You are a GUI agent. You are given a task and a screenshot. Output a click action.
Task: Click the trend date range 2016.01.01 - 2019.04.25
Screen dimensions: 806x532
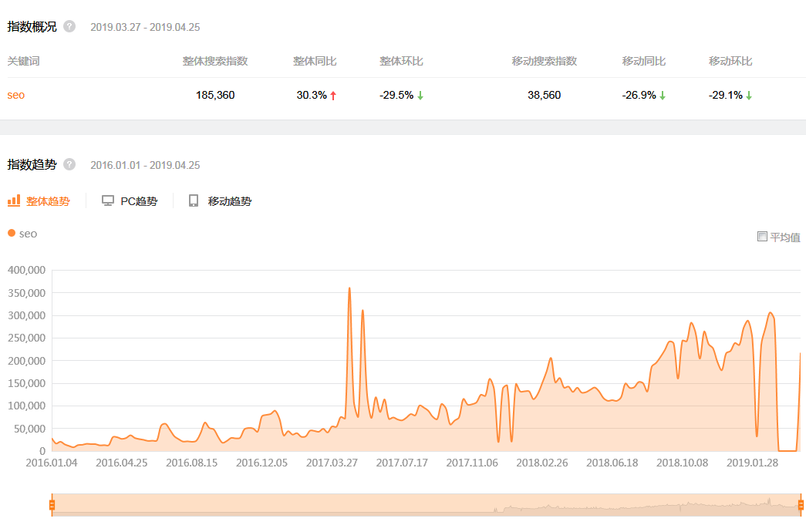click(x=145, y=165)
